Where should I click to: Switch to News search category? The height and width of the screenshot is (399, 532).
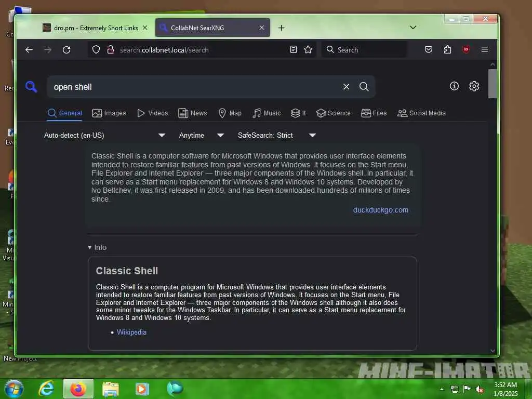[x=192, y=113]
